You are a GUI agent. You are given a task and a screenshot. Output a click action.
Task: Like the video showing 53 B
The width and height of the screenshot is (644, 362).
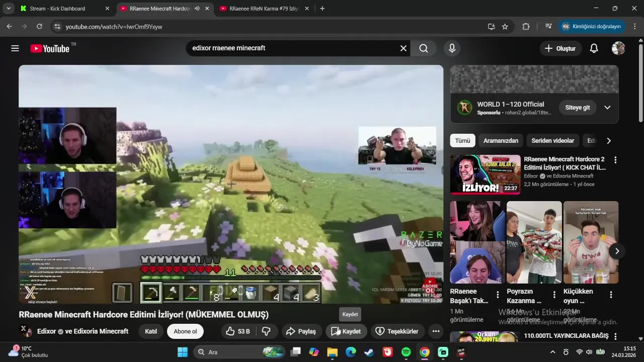coord(238,331)
